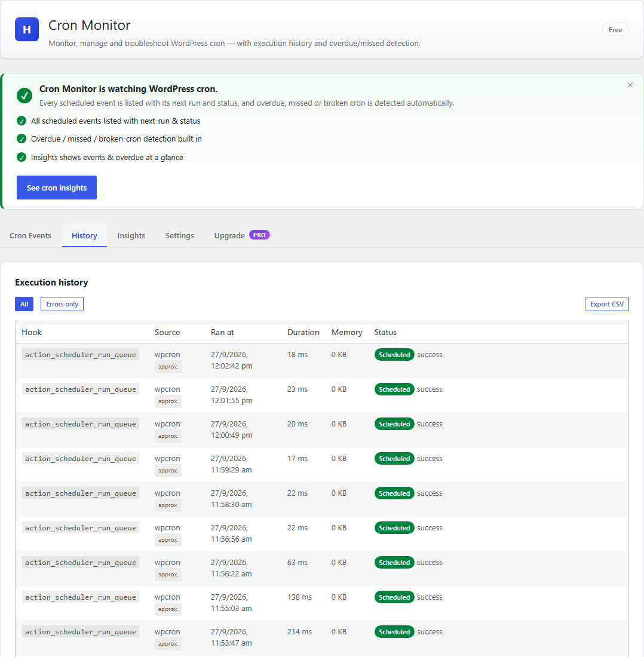Select the History tab
The image size is (644, 657).
click(x=84, y=235)
